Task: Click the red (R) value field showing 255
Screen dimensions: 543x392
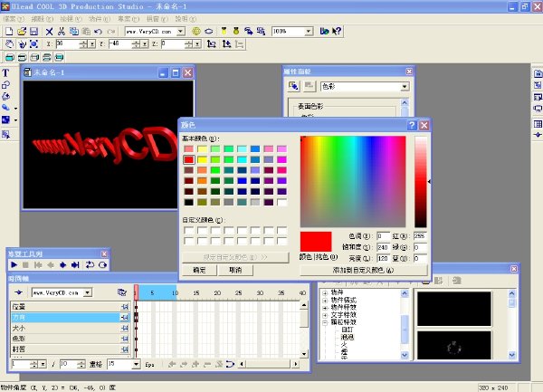Action: pos(420,236)
